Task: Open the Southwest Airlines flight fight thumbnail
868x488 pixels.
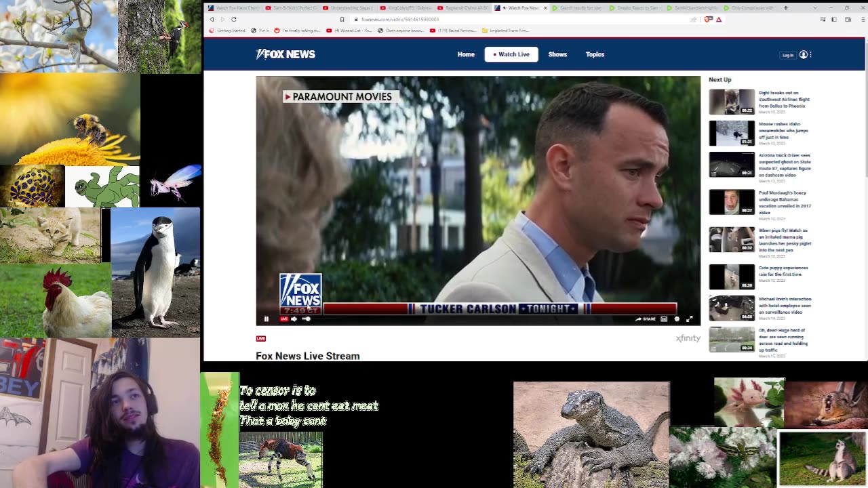Action: point(732,102)
